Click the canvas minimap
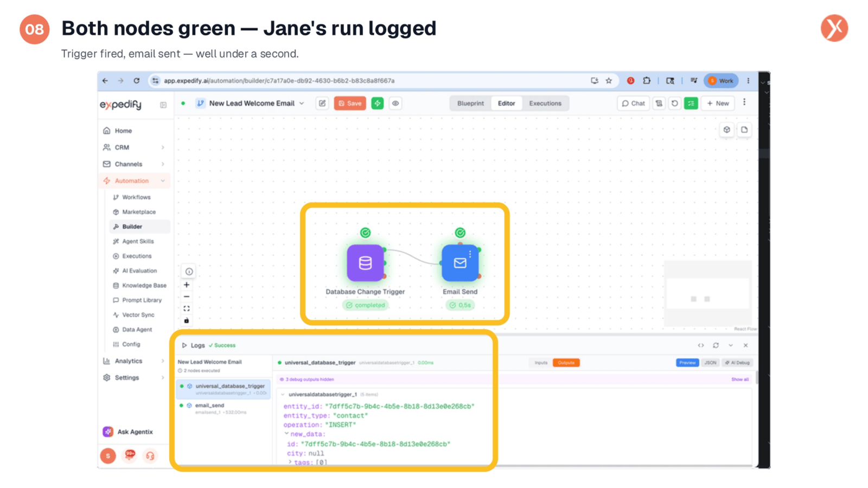The width and height of the screenshot is (868, 488). click(x=708, y=293)
